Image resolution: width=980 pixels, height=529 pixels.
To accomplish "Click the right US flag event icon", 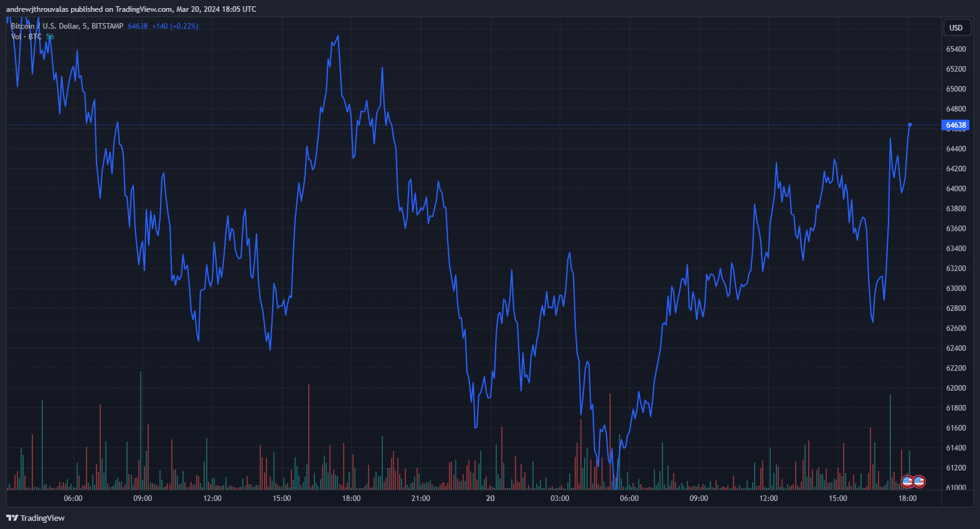I will 919,481.
